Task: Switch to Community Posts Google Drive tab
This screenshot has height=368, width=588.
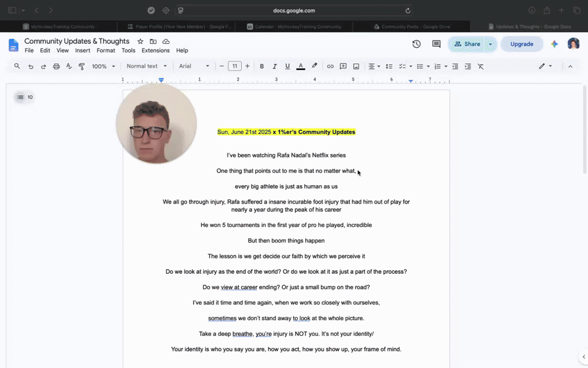Action: 411,26
